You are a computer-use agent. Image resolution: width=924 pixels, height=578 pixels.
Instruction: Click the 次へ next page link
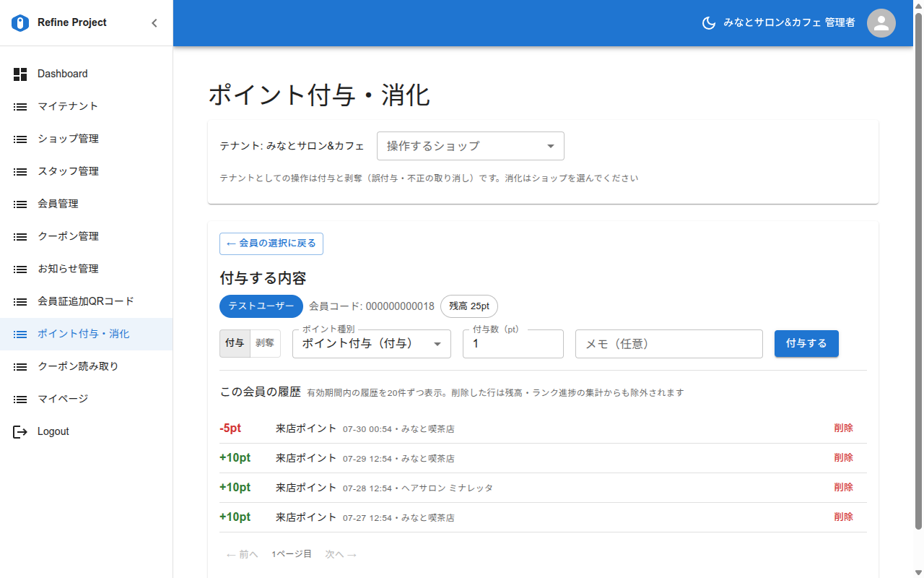[341, 554]
